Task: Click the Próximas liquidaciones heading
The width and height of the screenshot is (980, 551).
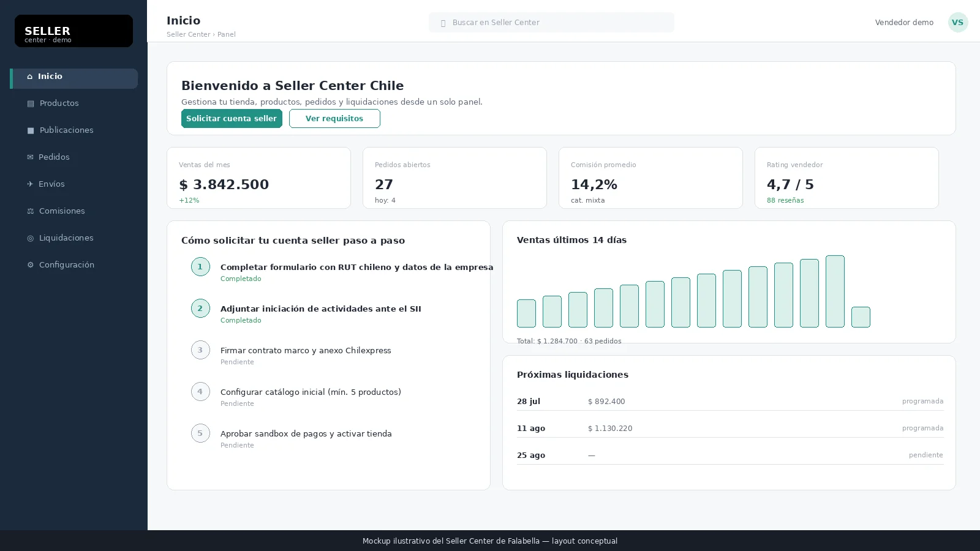Action: tap(573, 375)
